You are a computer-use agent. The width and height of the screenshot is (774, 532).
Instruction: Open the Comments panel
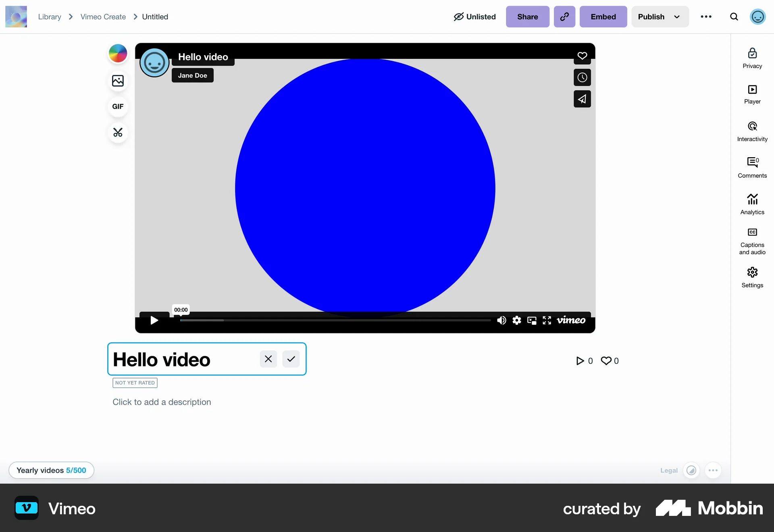point(752,166)
